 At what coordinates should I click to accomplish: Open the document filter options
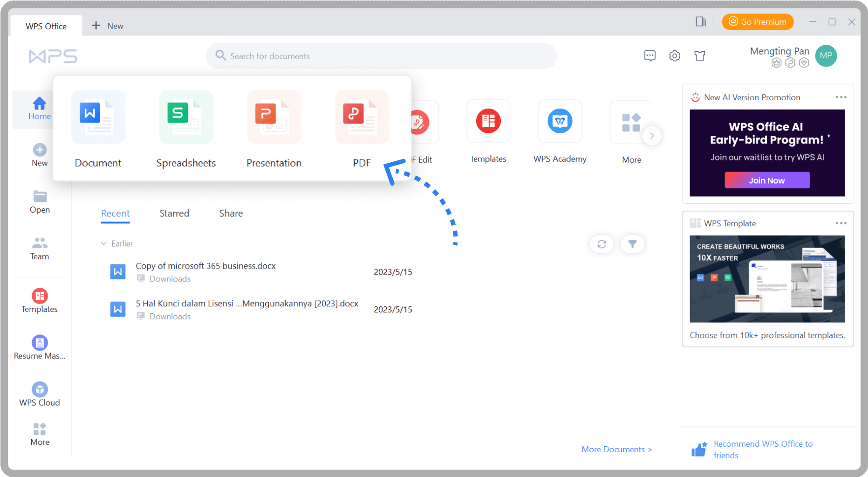632,244
